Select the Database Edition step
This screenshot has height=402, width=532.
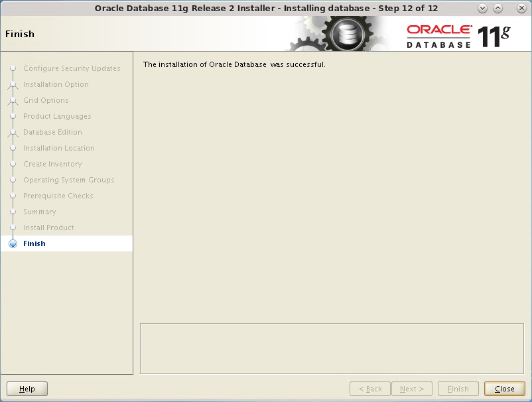click(52, 132)
